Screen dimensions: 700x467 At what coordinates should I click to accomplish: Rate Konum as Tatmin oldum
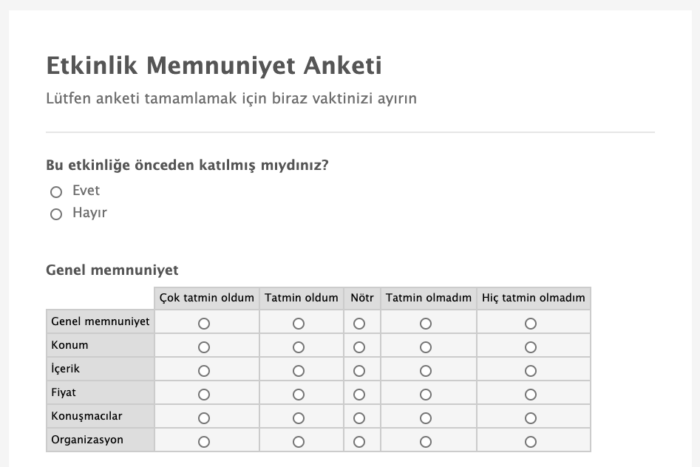point(298,347)
